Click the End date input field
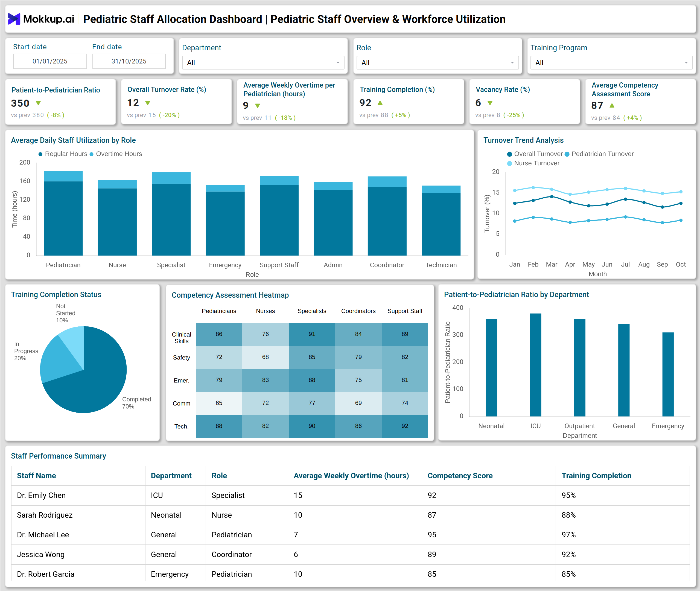The image size is (700, 591). [x=129, y=61]
